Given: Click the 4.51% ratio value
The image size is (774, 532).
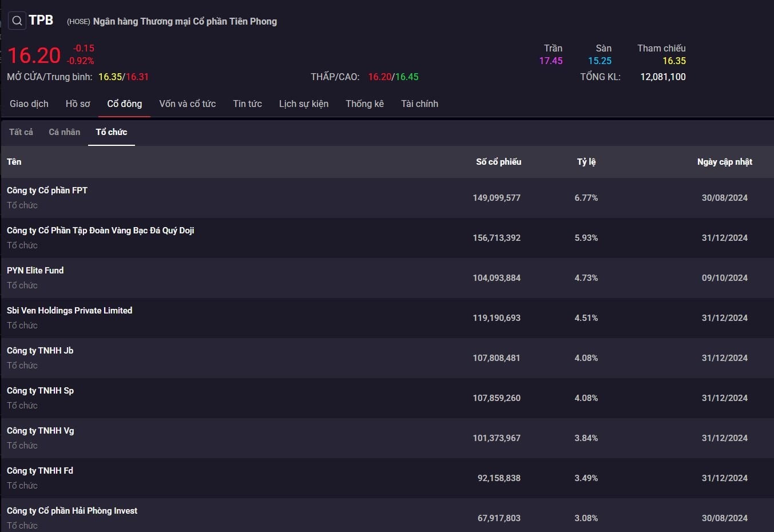Looking at the screenshot, I should [586, 318].
